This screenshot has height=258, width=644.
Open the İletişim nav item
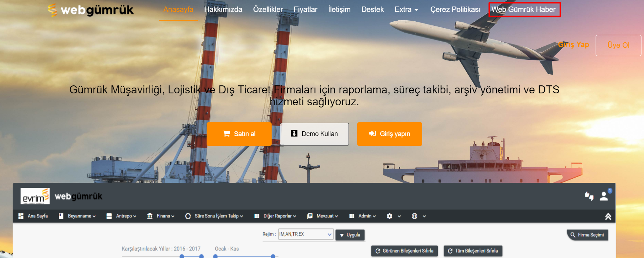click(339, 9)
